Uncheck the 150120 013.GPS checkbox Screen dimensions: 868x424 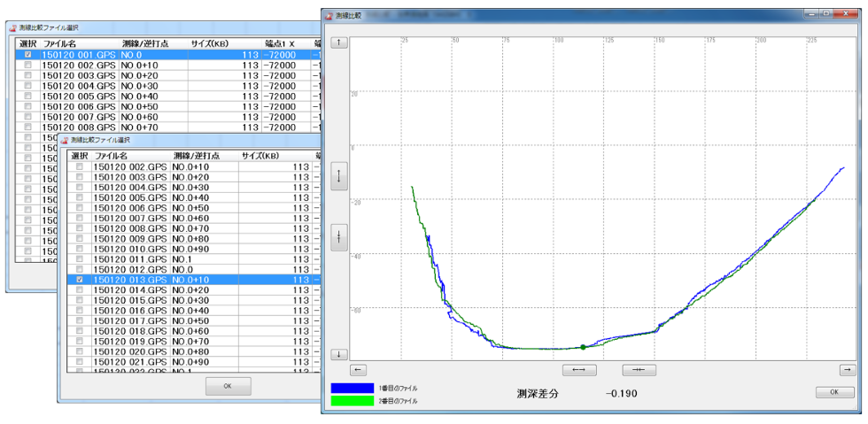coord(81,280)
